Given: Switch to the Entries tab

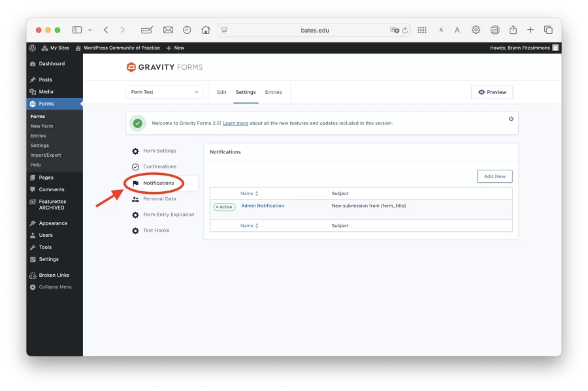Looking at the screenshot, I should point(274,92).
